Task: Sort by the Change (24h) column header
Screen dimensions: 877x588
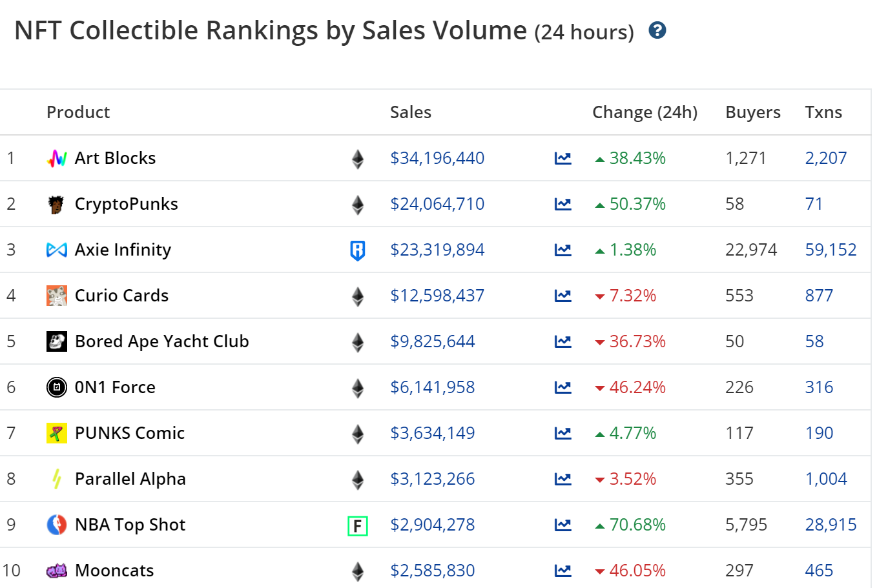Action: coord(645,112)
